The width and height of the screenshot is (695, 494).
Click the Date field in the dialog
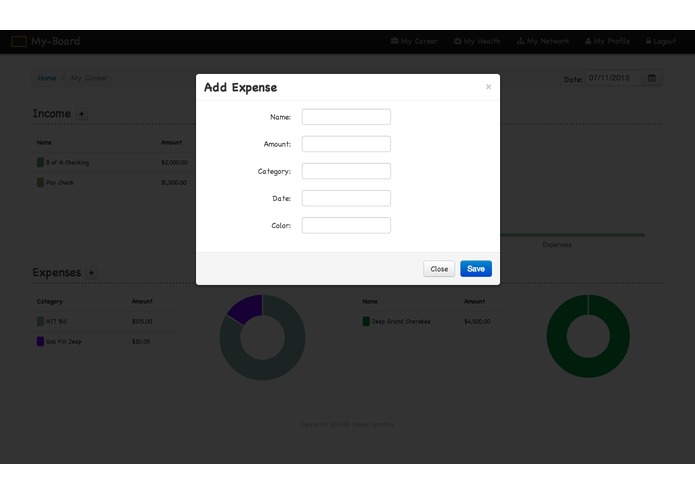point(346,198)
